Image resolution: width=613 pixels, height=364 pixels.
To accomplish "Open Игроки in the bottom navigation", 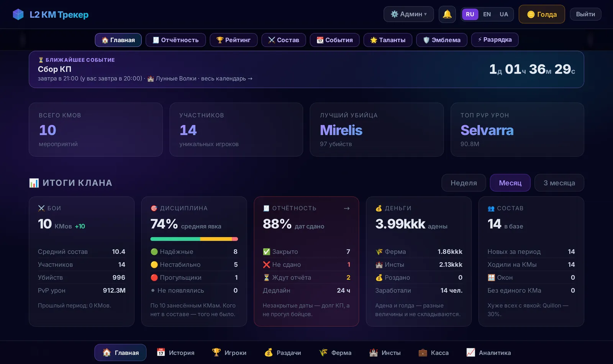I will (229, 353).
